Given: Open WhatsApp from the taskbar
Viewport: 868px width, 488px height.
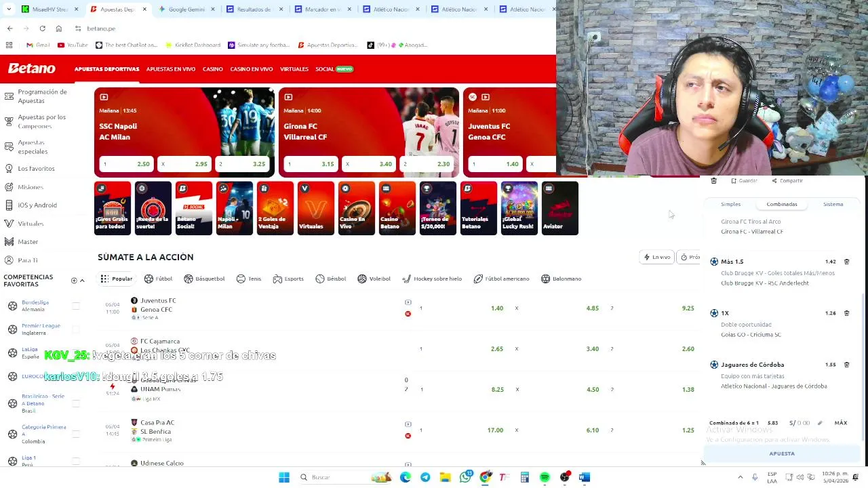Looking at the screenshot, I should [x=465, y=477].
